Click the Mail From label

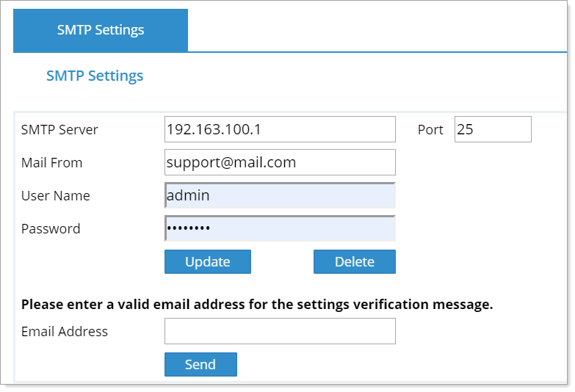51,163
